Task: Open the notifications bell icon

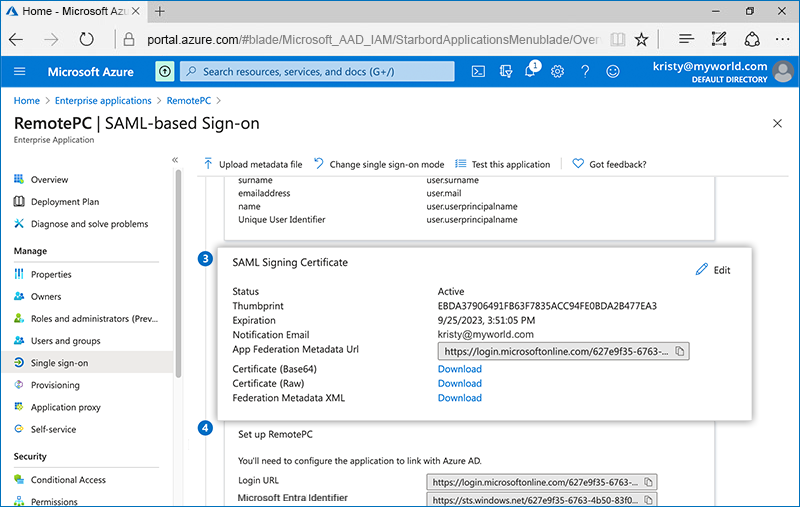Action: click(530, 72)
